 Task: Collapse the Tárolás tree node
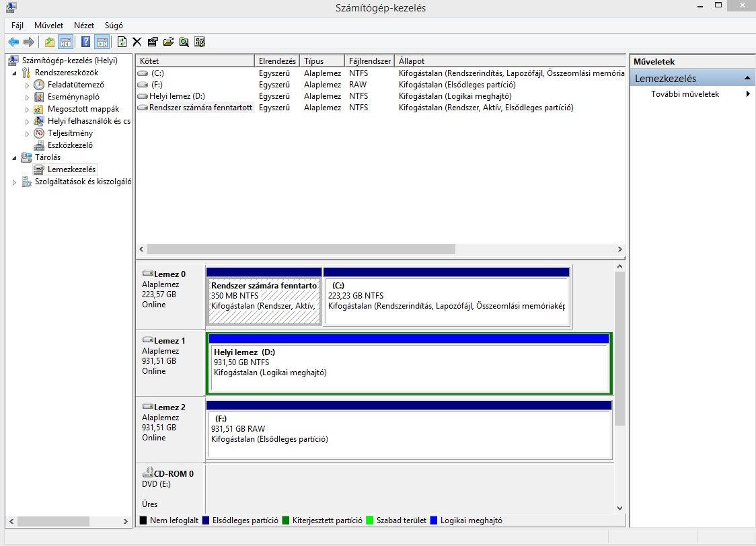[x=15, y=157]
